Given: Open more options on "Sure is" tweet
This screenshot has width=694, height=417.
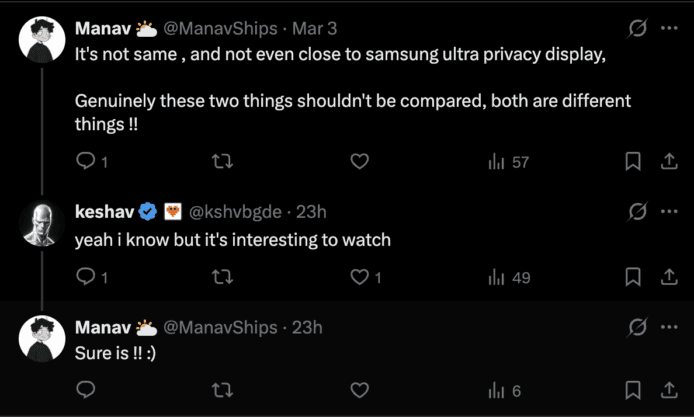Looking at the screenshot, I should pos(668,327).
